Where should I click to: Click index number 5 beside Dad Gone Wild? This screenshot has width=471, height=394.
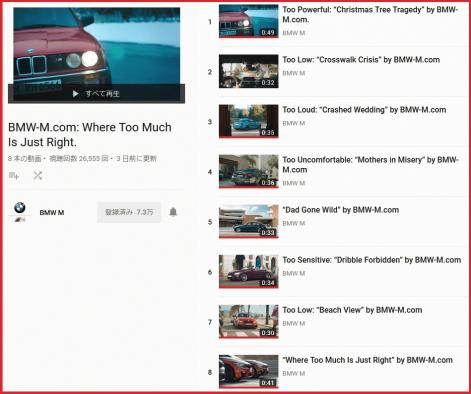210,222
